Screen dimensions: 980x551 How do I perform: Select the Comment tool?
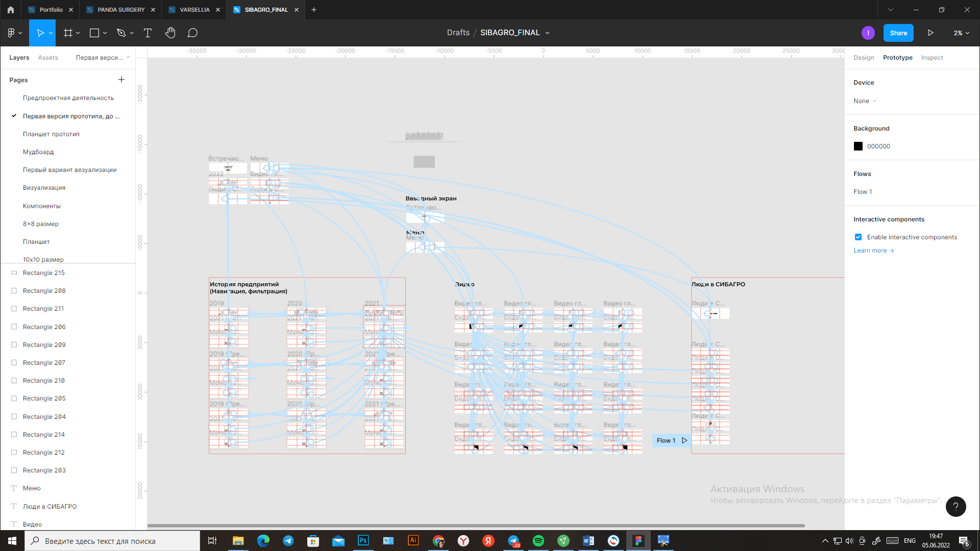click(x=192, y=33)
